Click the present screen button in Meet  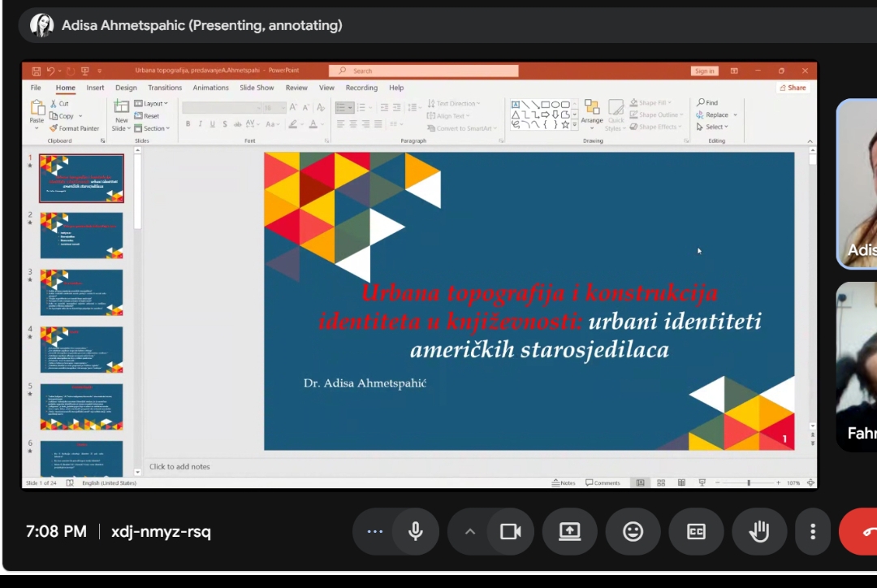[x=569, y=531]
